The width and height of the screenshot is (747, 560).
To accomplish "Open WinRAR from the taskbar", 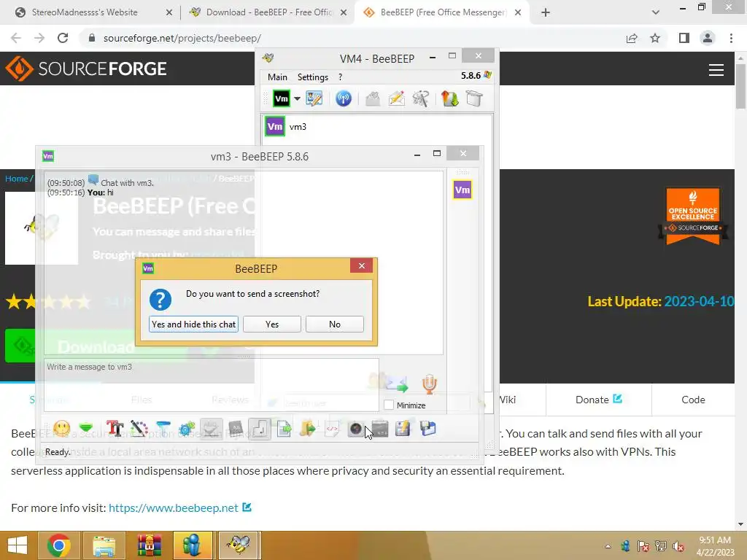I will (149, 545).
